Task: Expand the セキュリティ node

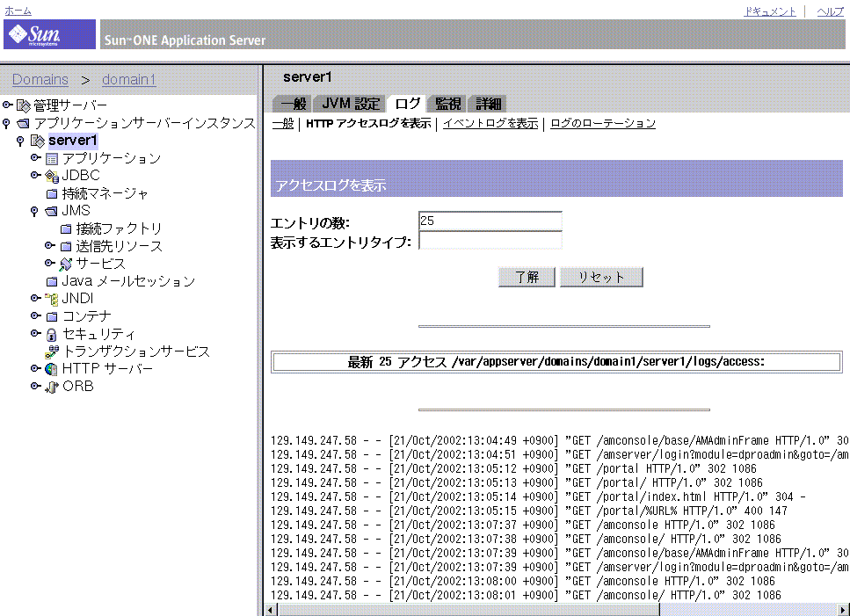Action: point(35,333)
